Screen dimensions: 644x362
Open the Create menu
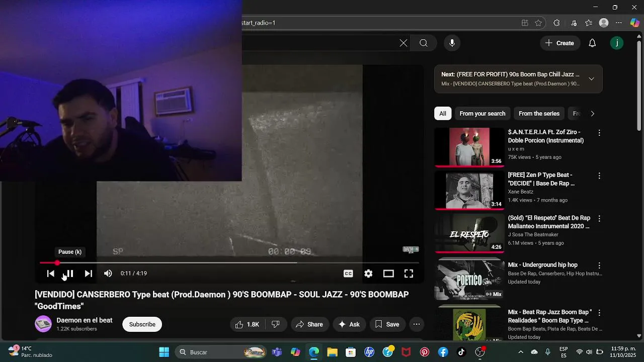[x=559, y=43]
